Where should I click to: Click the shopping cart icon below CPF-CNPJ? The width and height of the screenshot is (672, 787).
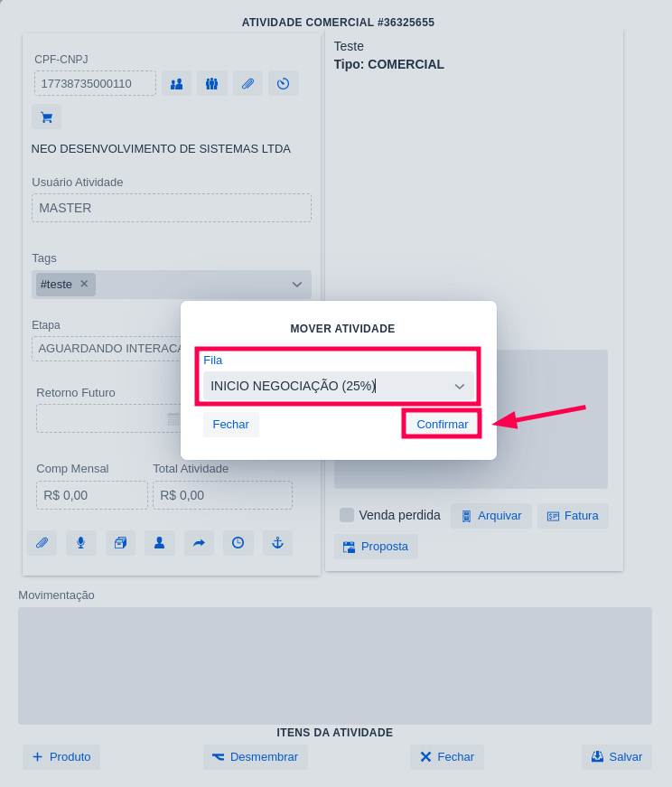[x=46, y=117]
